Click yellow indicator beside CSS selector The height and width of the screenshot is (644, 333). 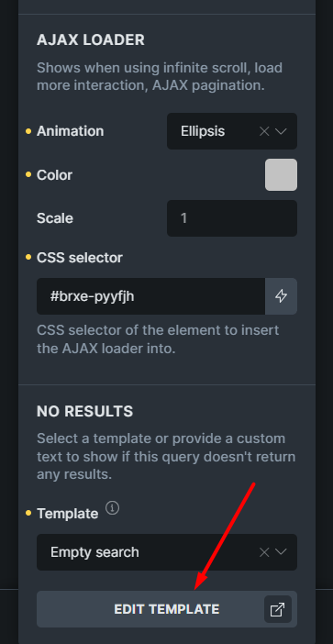28,258
